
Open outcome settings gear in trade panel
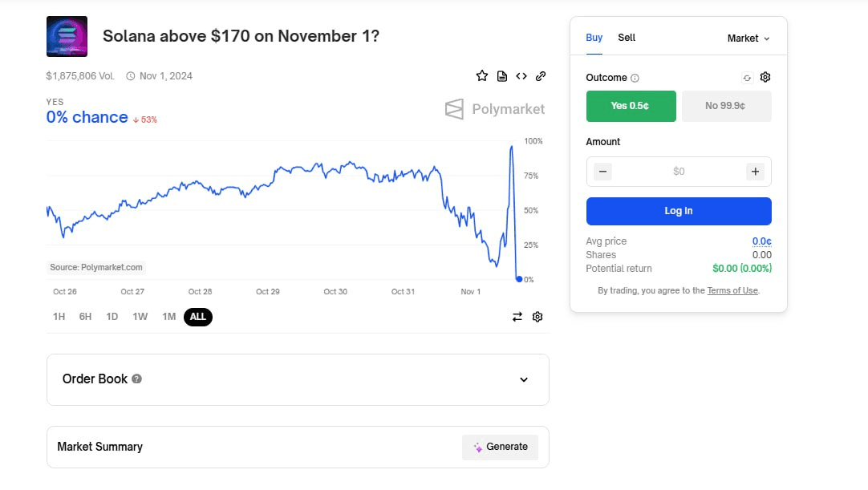pyautogui.click(x=765, y=77)
